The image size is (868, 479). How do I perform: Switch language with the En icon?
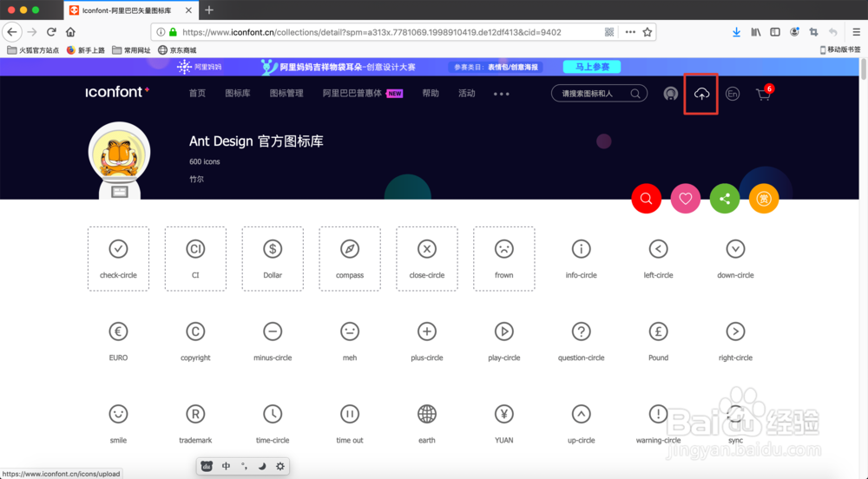pos(733,94)
